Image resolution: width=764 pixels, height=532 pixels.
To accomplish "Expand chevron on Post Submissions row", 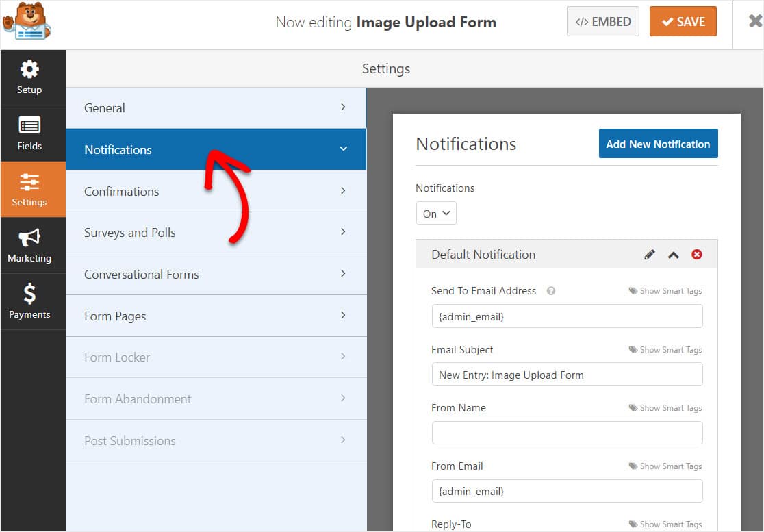I will pyautogui.click(x=343, y=440).
